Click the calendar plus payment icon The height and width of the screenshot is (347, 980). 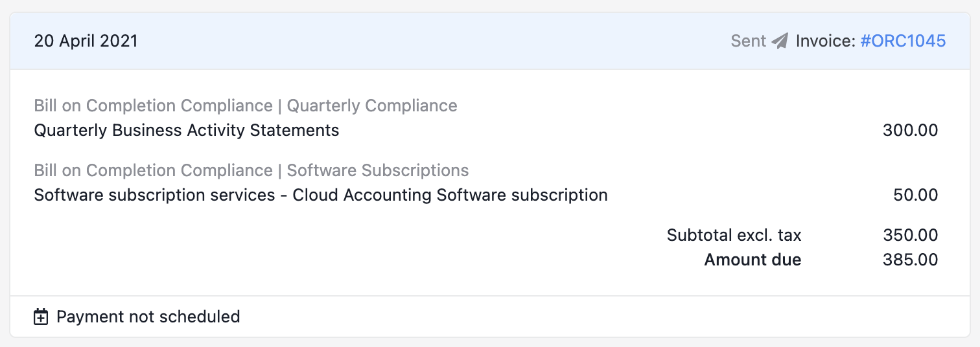tap(41, 317)
